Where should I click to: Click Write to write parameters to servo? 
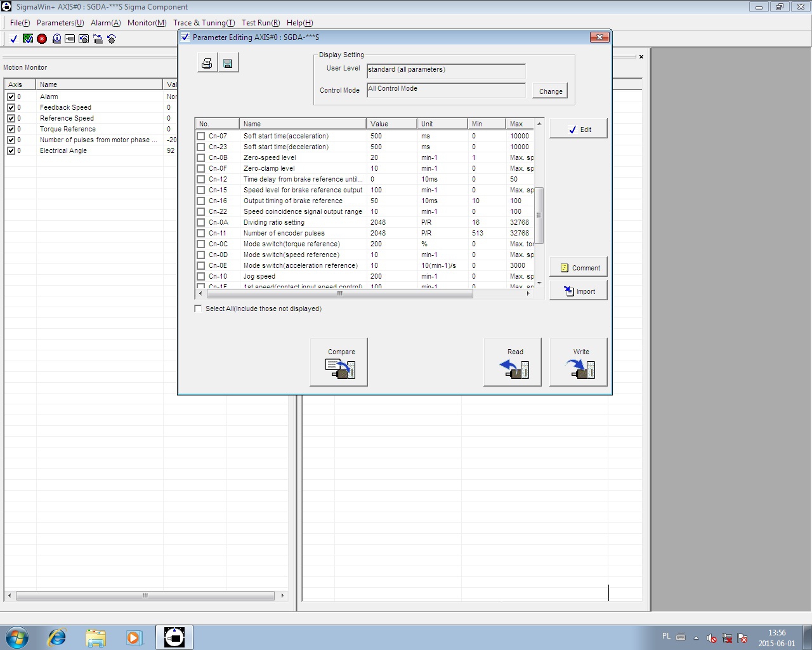[x=579, y=362]
